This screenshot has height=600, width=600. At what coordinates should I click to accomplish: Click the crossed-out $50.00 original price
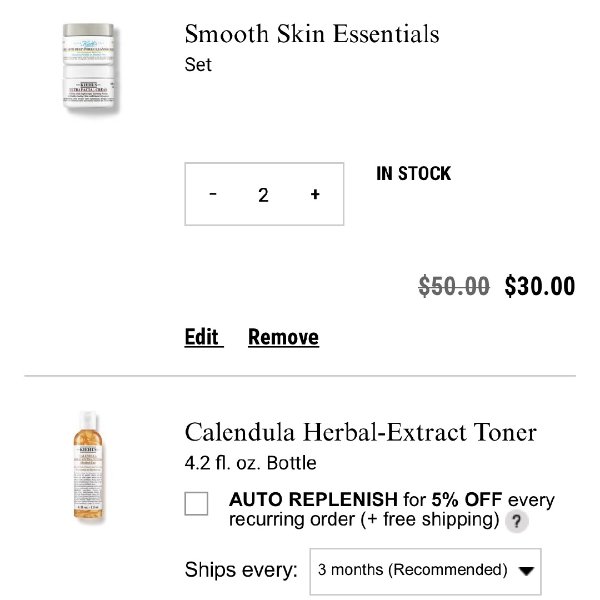454,287
